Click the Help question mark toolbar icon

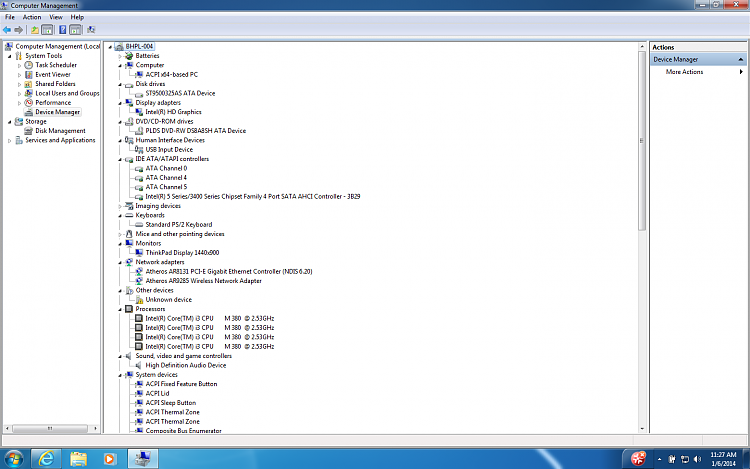tap(62, 30)
